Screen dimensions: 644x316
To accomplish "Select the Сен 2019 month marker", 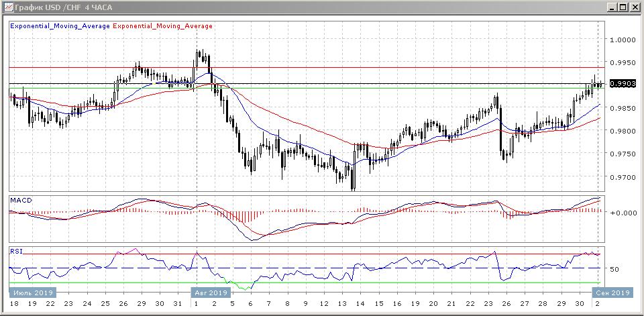I will (610, 293).
